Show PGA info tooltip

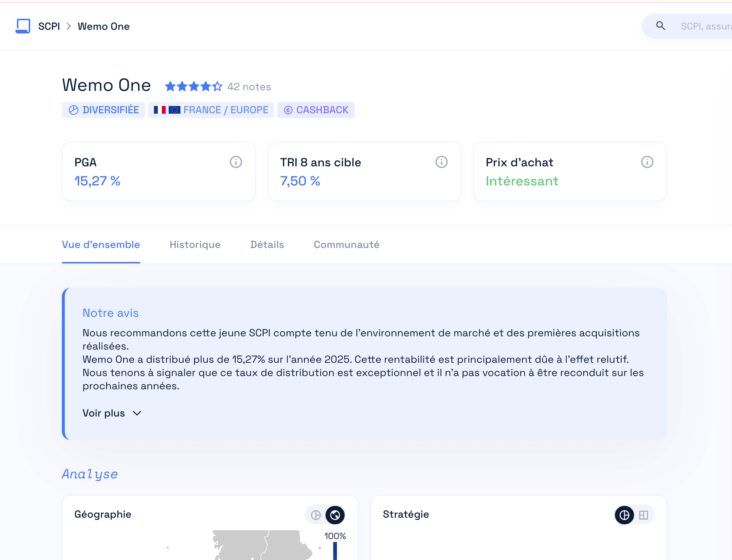236,162
